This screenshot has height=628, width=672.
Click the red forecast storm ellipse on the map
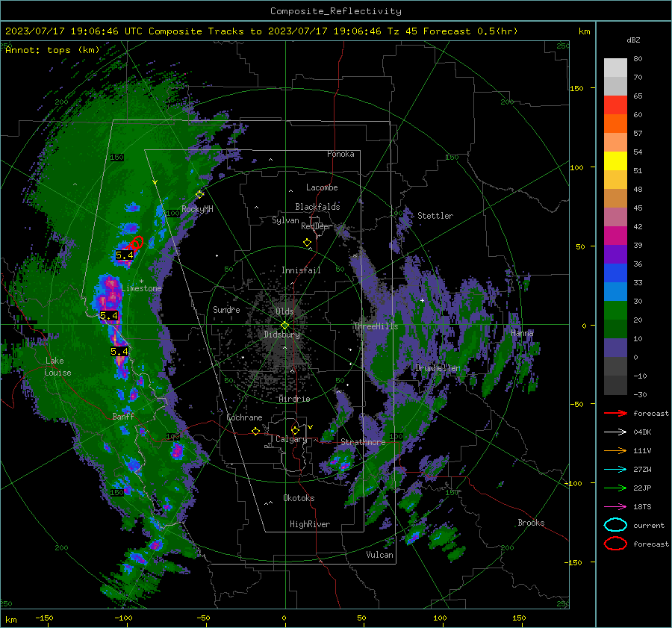(137, 243)
